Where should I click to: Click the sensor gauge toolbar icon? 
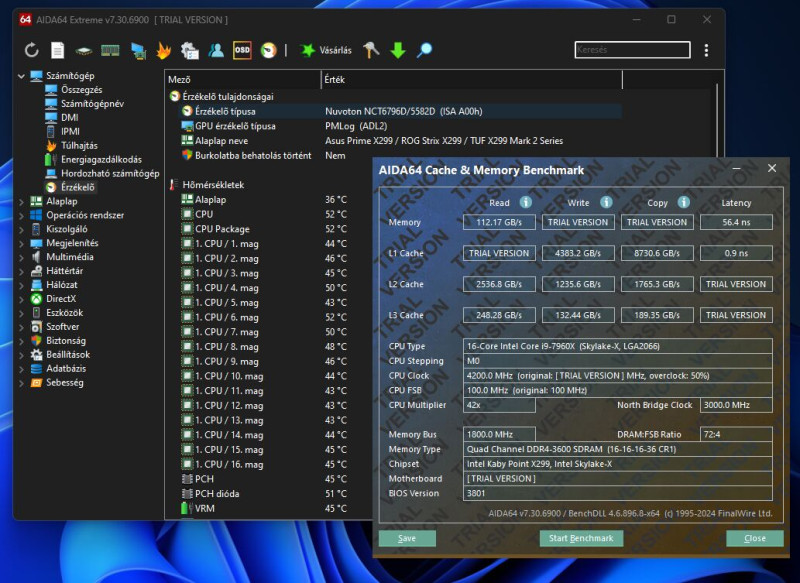268,50
